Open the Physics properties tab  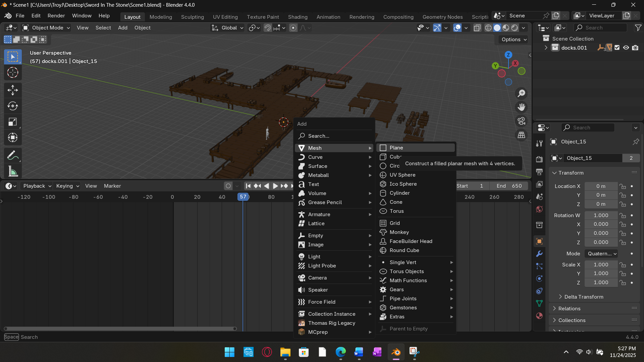point(539,279)
